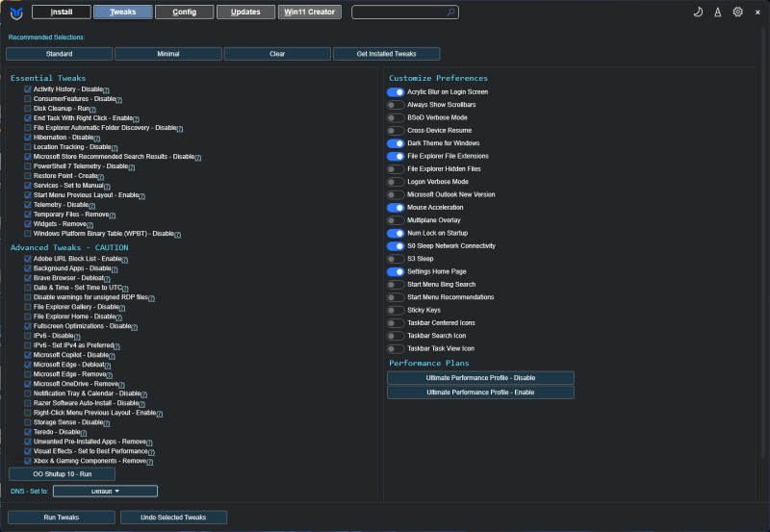770x532 pixels.
Task: Click Run Tweaks button
Action: click(62, 518)
